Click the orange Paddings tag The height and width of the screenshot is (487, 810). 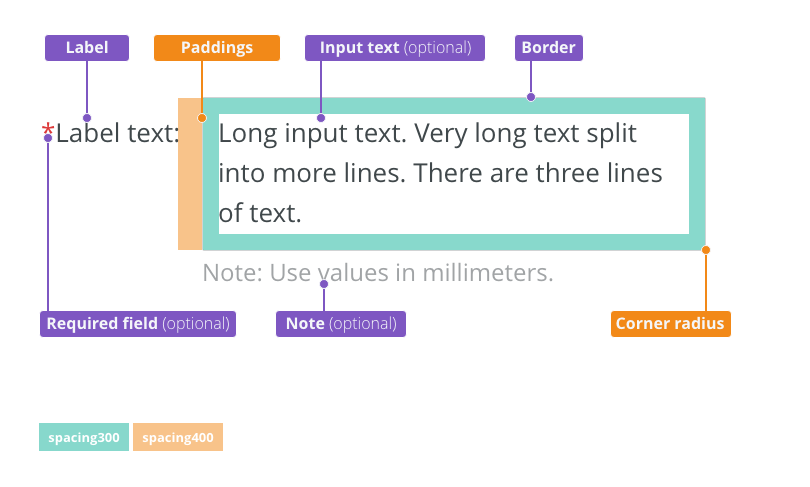point(217,48)
